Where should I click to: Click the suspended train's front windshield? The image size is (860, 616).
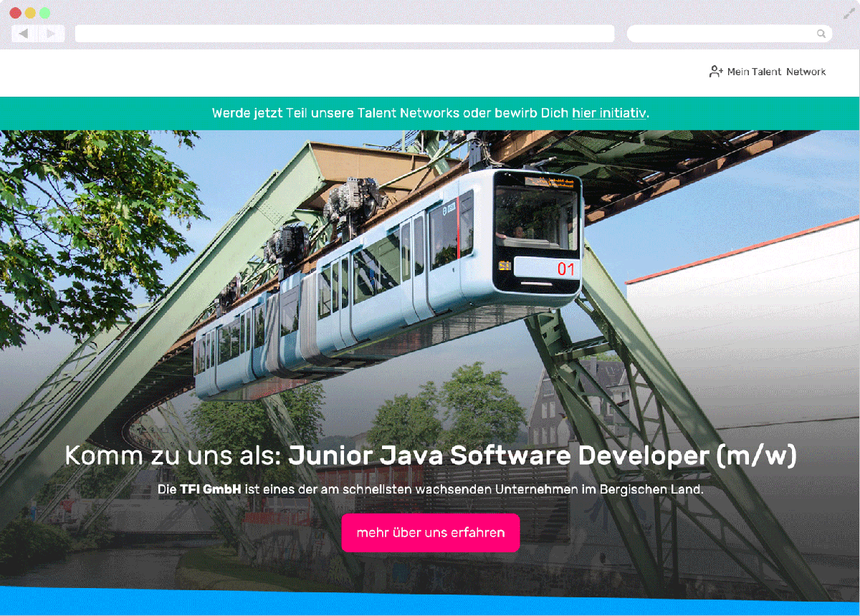tap(536, 218)
